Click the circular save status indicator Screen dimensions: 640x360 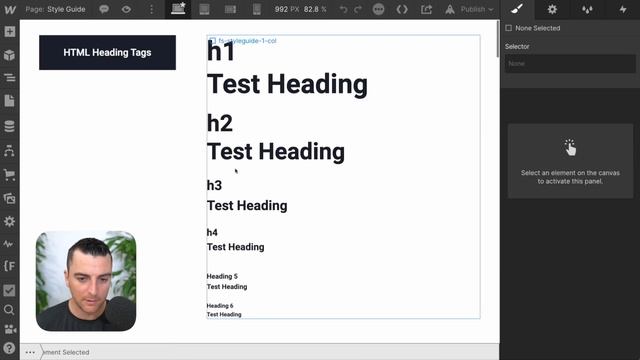[x=378, y=9]
